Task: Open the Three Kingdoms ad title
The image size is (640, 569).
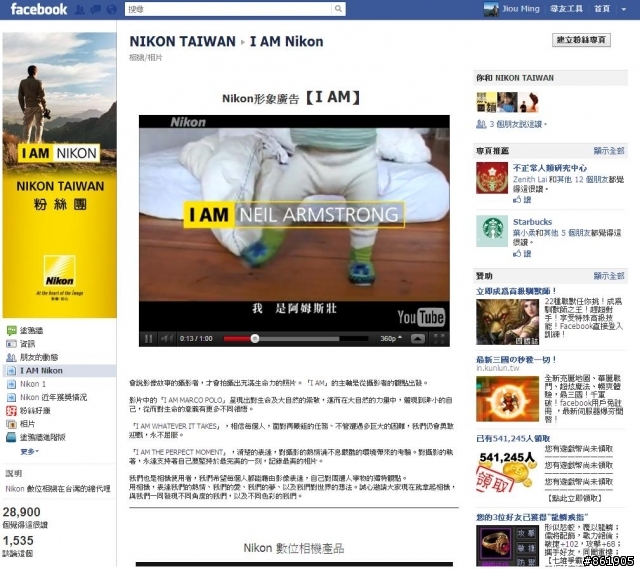Action: (x=516, y=360)
